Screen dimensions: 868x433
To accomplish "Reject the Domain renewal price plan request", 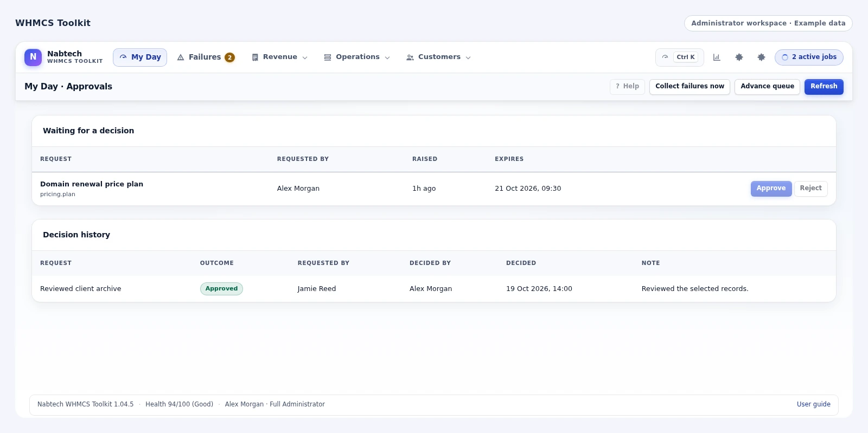I will click(810, 189).
